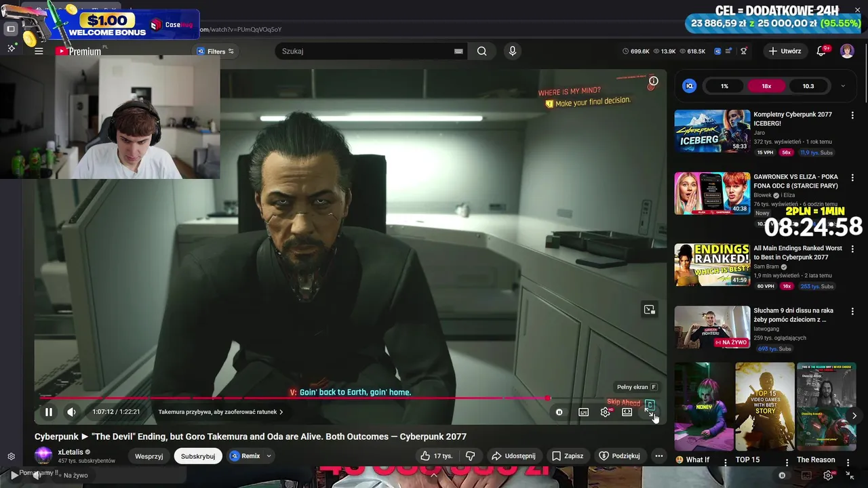The width and height of the screenshot is (868, 488).
Task: Dislike the video
Action: click(x=470, y=456)
